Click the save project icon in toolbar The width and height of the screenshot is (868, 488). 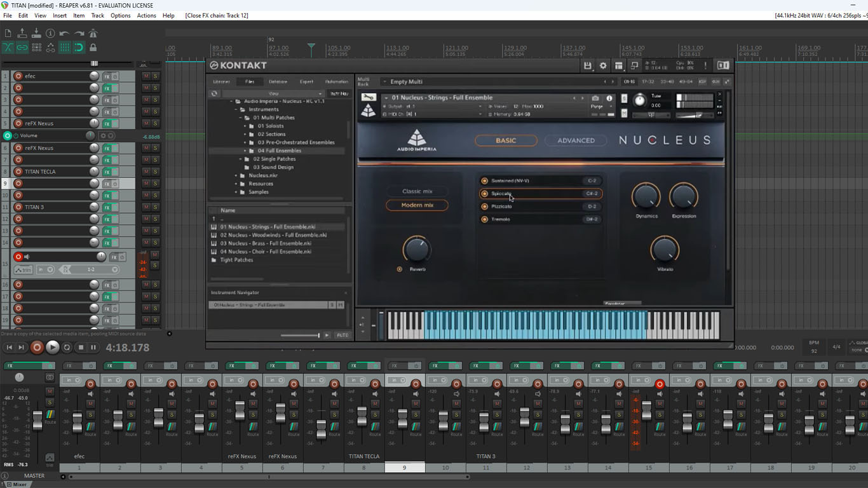point(36,33)
